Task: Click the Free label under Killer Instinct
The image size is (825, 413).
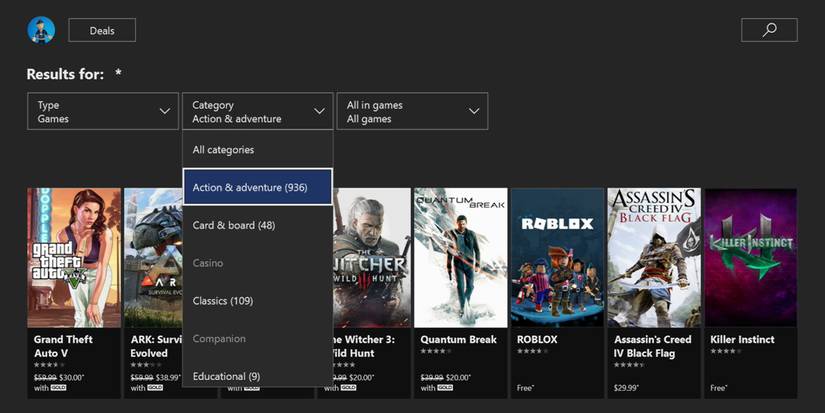Action: 719,388
